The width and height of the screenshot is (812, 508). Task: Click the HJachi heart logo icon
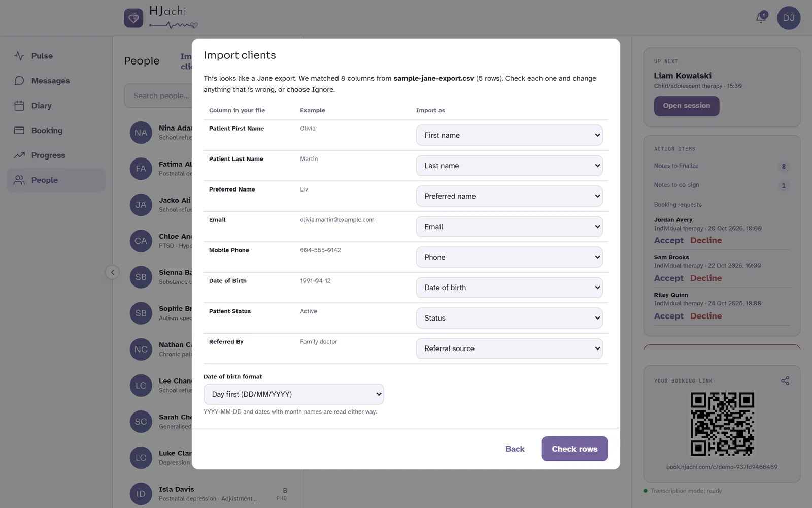133,18
